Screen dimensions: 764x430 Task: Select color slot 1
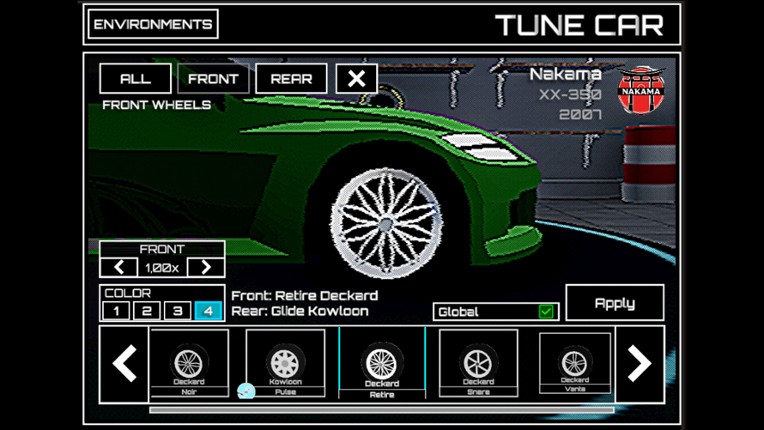coord(116,312)
